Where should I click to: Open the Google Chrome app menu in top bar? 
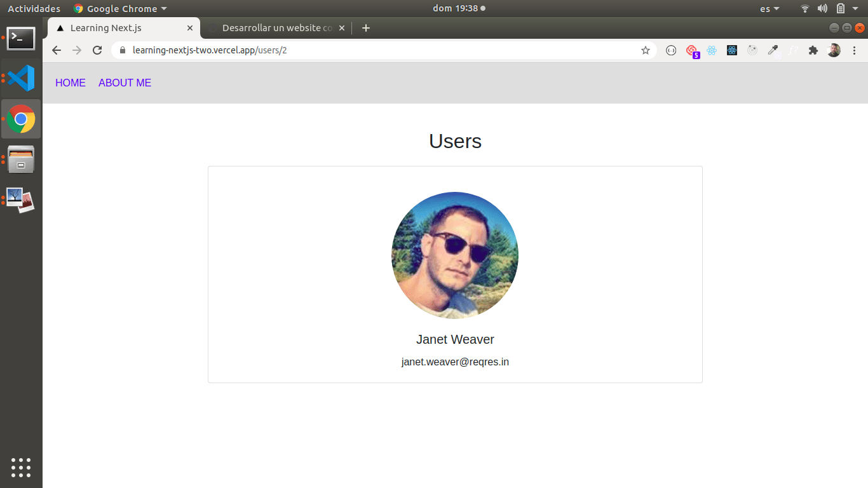(x=121, y=9)
